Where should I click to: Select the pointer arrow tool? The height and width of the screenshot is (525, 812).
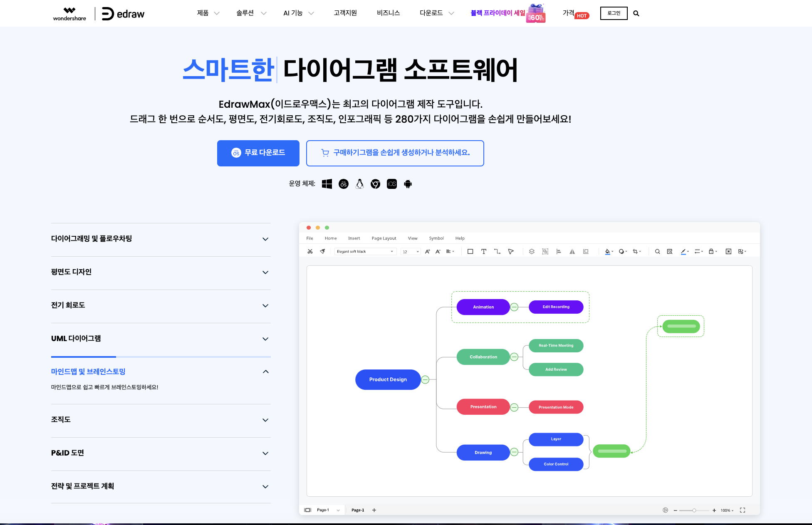[511, 251]
